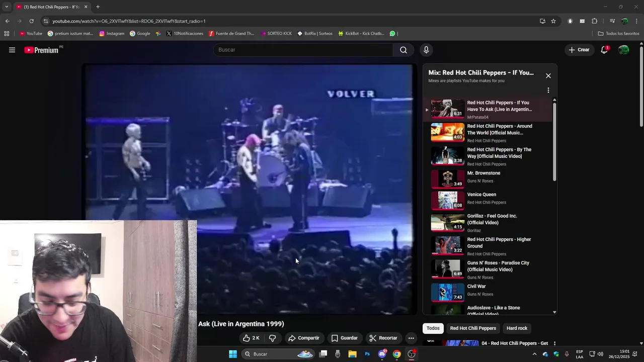Share the video via Compartir

[x=303, y=338]
